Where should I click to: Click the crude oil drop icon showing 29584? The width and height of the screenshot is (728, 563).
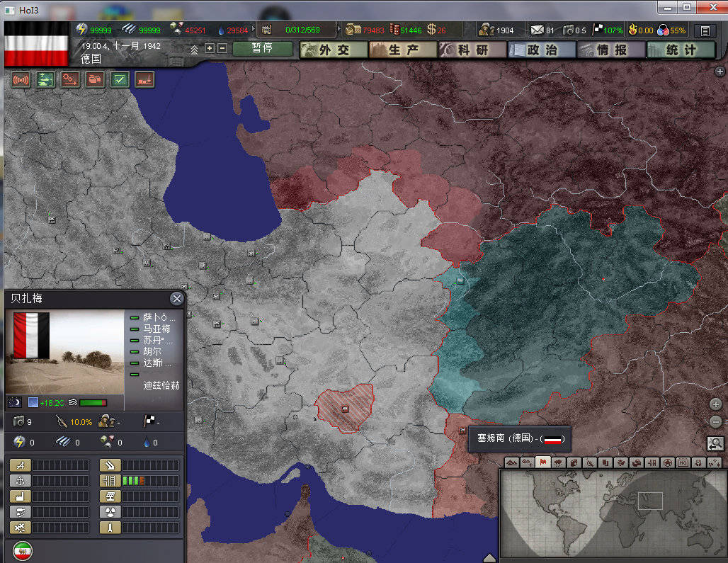(x=221, y=30)
